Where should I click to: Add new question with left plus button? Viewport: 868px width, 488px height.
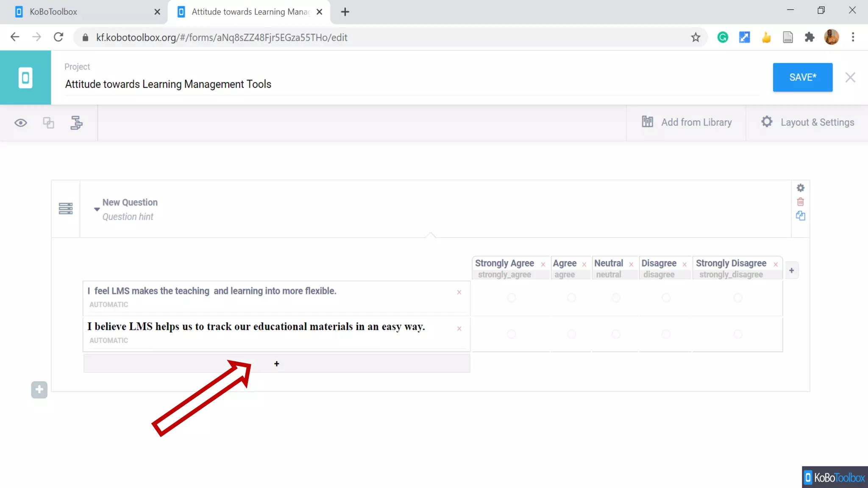click(x=39, y=390)
